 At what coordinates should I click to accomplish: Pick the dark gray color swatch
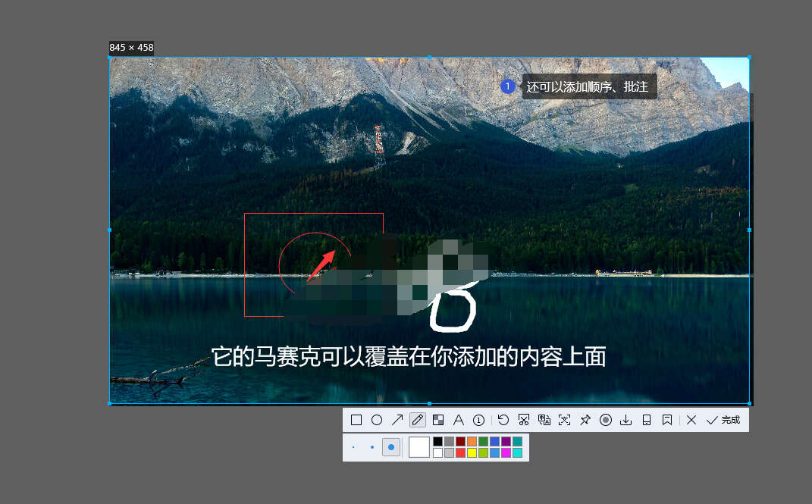pyautogui.click(x=450, y=441)
